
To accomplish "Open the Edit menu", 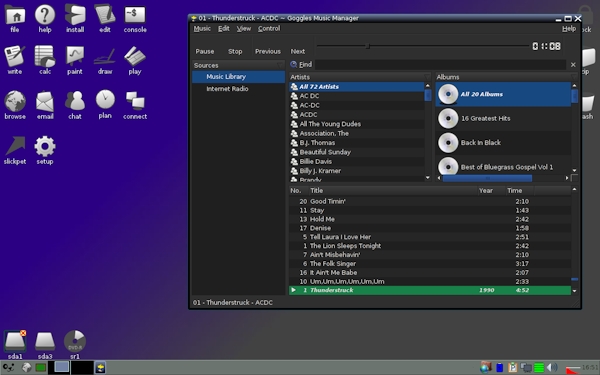I will pyautogui.click(x=223, y=28).
